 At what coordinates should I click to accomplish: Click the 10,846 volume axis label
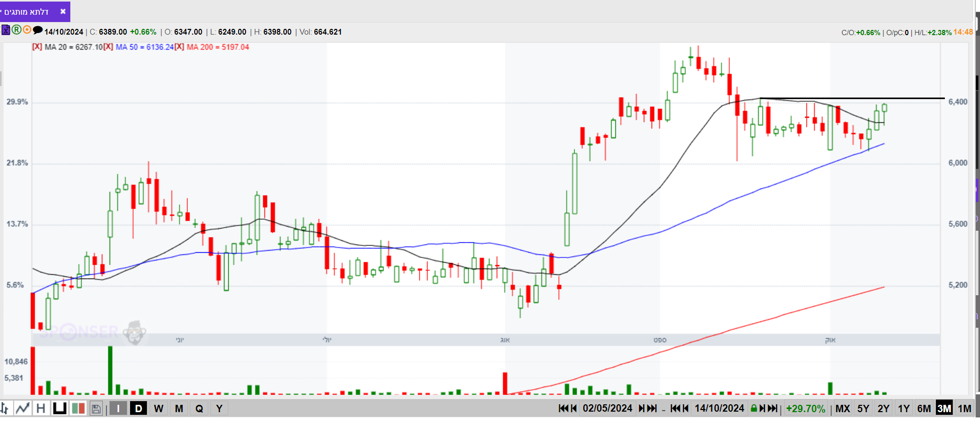tap(16, 361)
